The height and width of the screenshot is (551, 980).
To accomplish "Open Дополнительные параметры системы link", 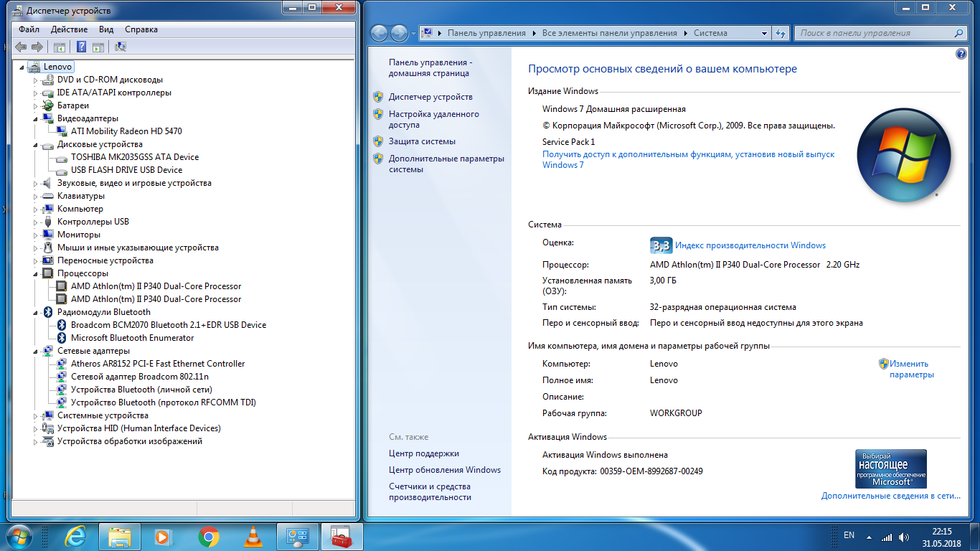I will tap(446, 164).
